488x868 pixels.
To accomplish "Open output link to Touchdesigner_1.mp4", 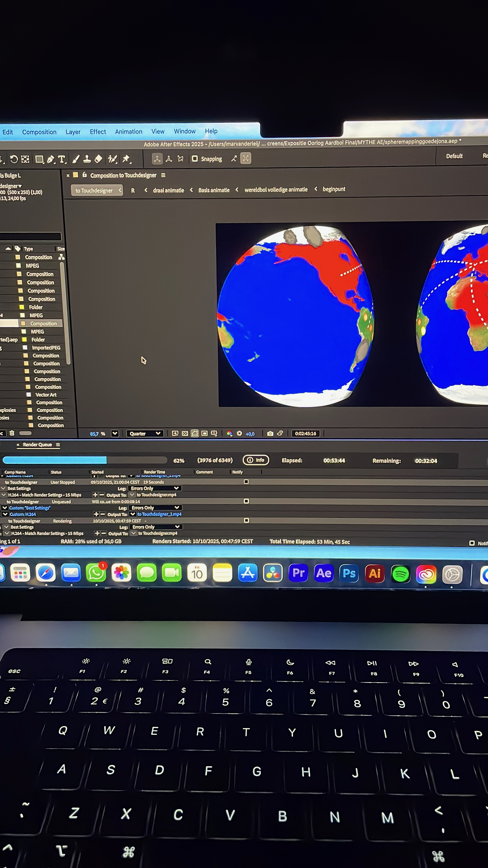I will pyautogui.click(x=159, y=514).
